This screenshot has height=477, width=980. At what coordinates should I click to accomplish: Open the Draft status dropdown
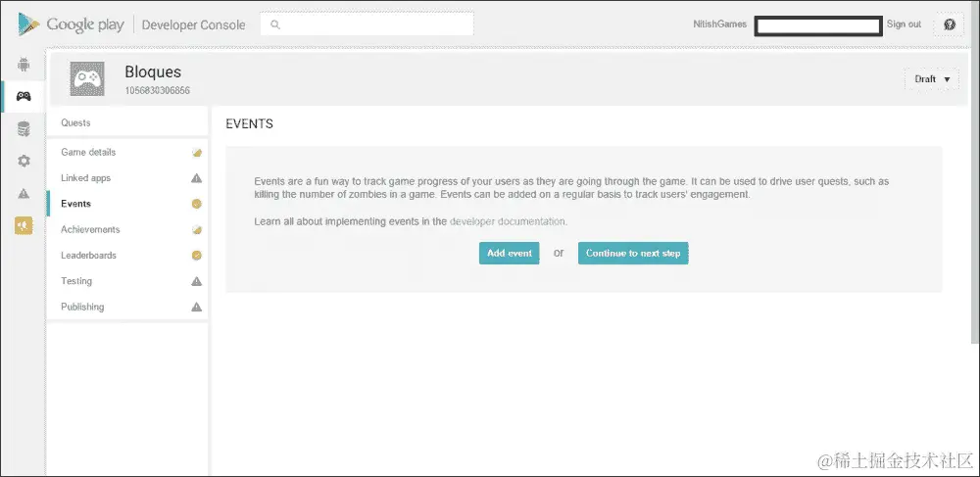931,79
